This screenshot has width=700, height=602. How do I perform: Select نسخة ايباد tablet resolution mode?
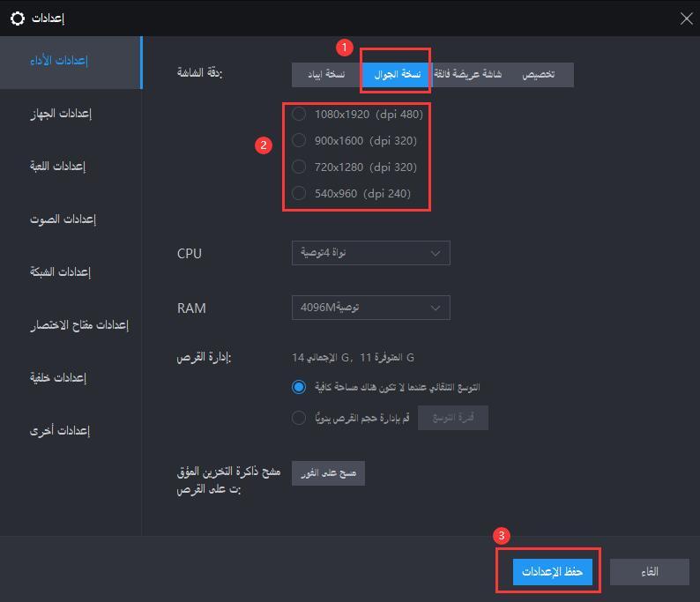tap(327, 75)
